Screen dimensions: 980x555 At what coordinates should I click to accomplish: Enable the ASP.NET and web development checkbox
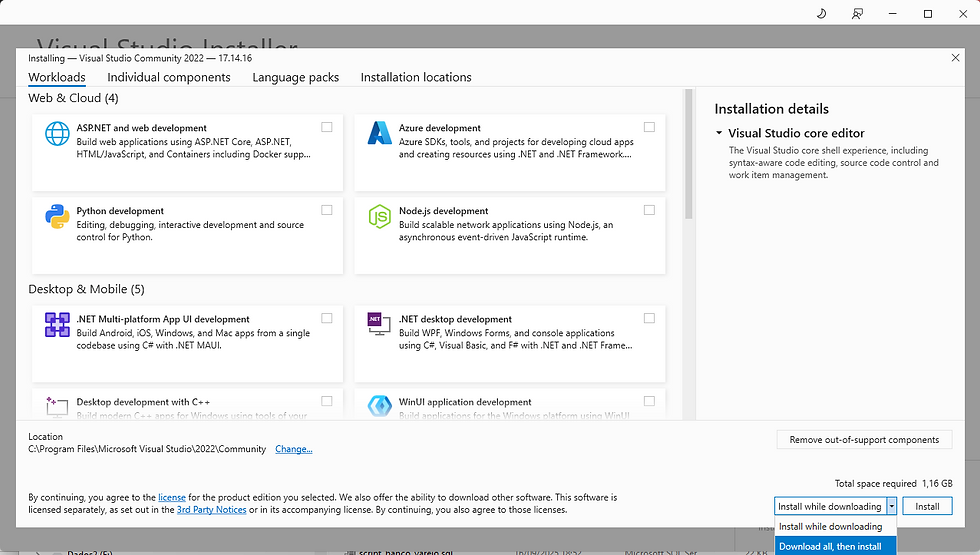pyautogui.click(x=327, y=127)
